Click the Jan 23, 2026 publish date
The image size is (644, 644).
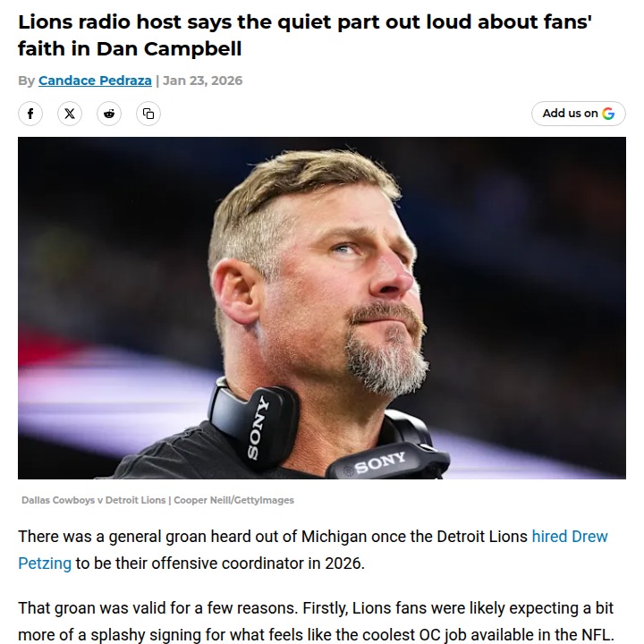click(202, 80)
